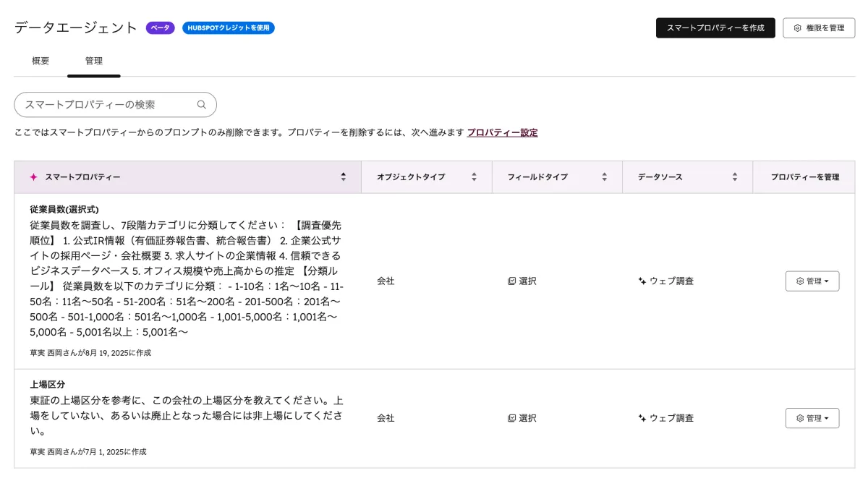Switch to the 概要 tab
868x481 pixels.
(40, 61)
